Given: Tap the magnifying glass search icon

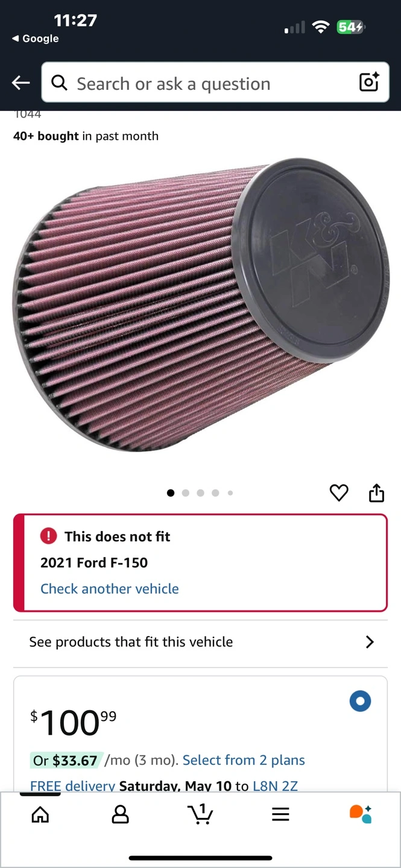Looking at the screenshot, I should coord(59,83).
